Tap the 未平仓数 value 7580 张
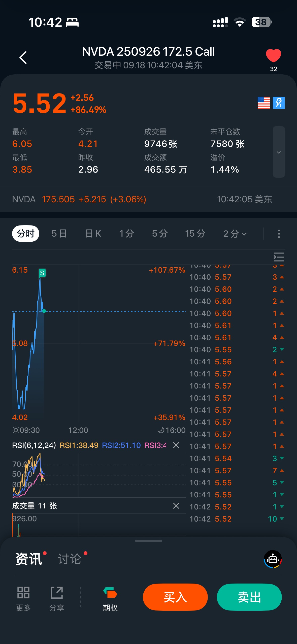The height and width of the screenshot is (644, 297). (x=227, y=144)
